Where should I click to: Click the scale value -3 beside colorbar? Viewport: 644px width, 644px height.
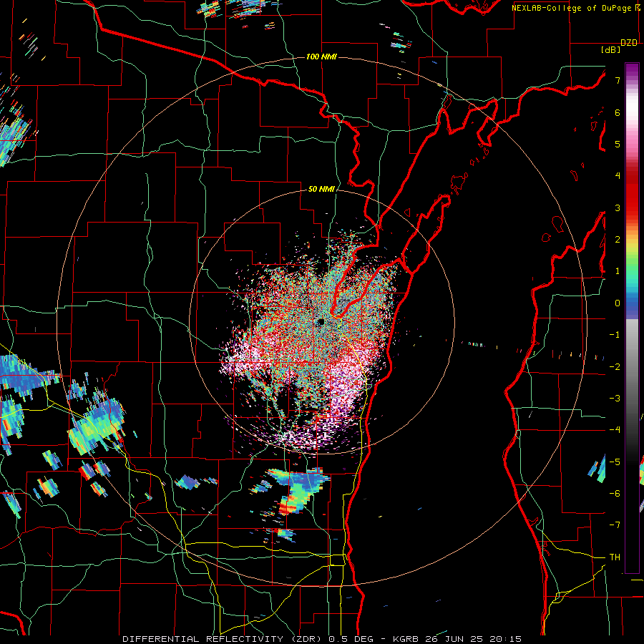pyautogui.click(x=615, y=398)
